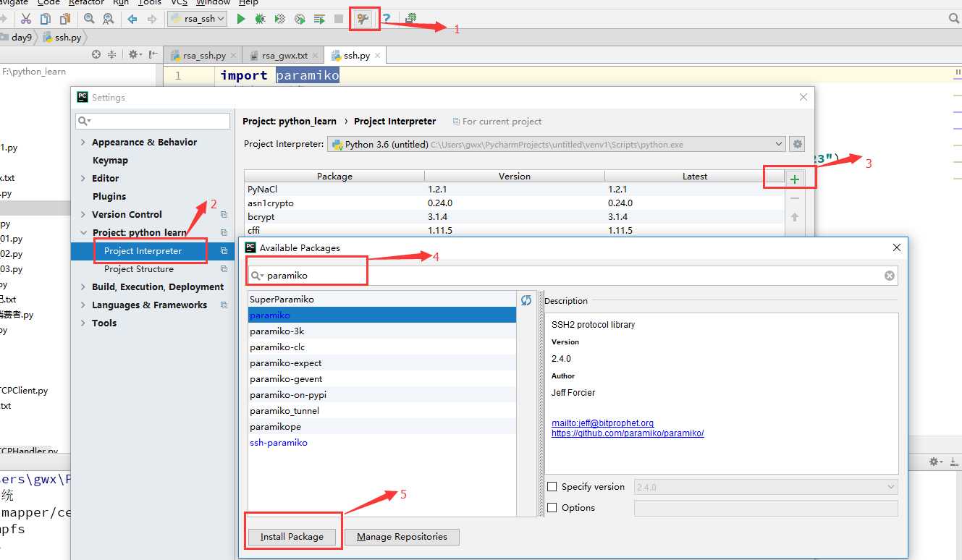Enable the Options checkbox
Viewport: 962px width, 560px height.
pos(552,508)
